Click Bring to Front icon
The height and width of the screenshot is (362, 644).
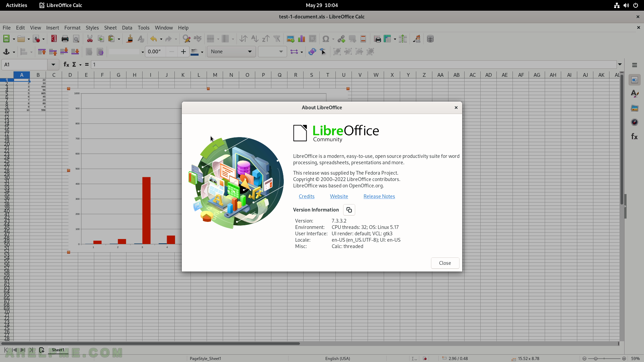(42, 52)
